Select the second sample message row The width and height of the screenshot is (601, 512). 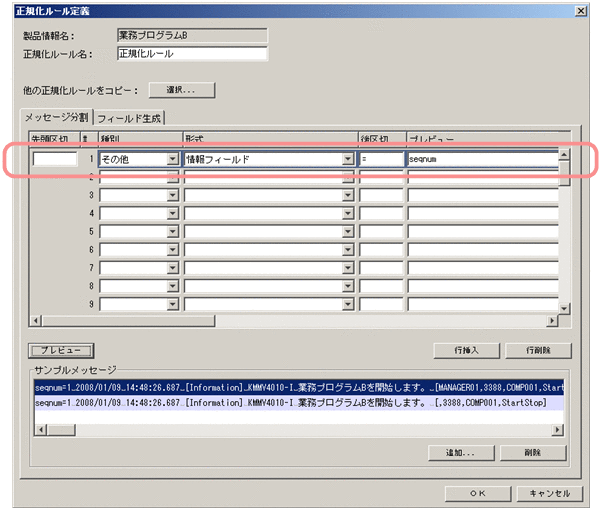pyautogui.click(x=290, y=402)
